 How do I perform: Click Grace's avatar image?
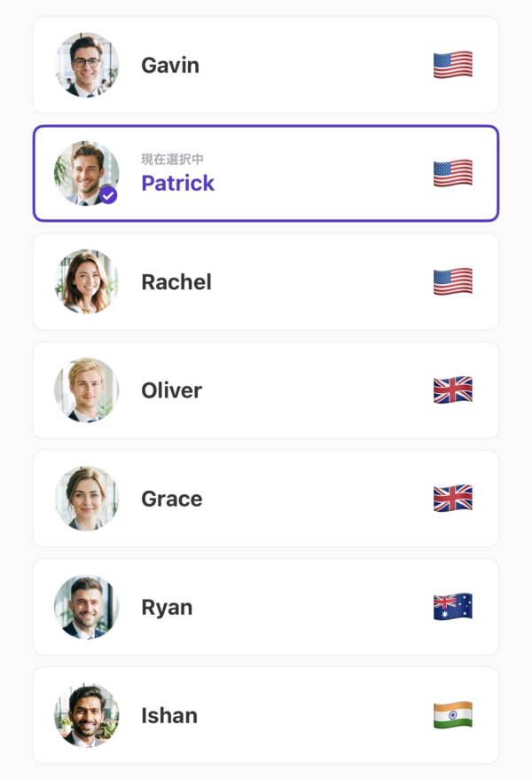pyautogui.click(x=86, y=498)
